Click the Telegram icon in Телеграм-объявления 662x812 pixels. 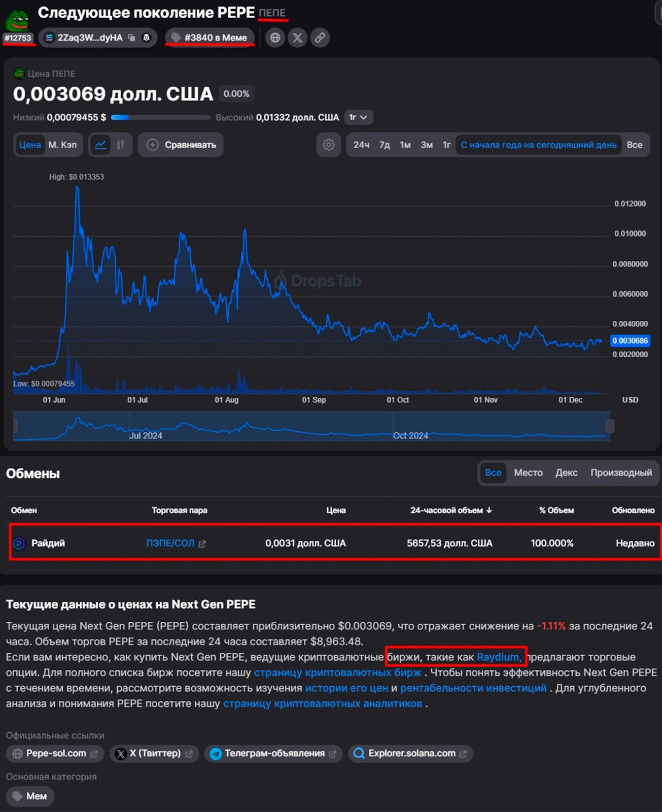click(x=216, y=754)
